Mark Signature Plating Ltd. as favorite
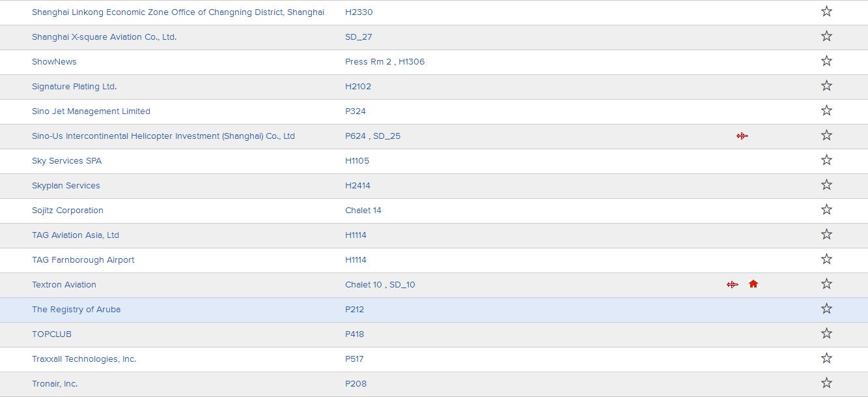 click(x=826, y=85)
